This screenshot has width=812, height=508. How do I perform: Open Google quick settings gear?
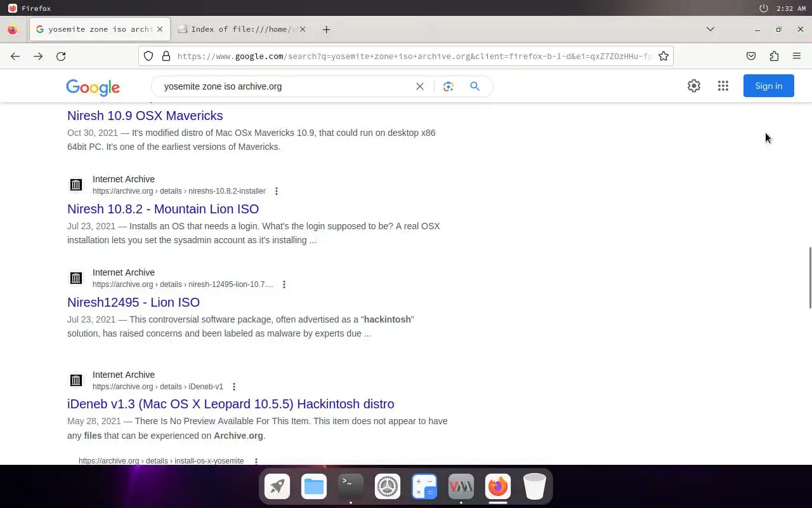[694, 86]
